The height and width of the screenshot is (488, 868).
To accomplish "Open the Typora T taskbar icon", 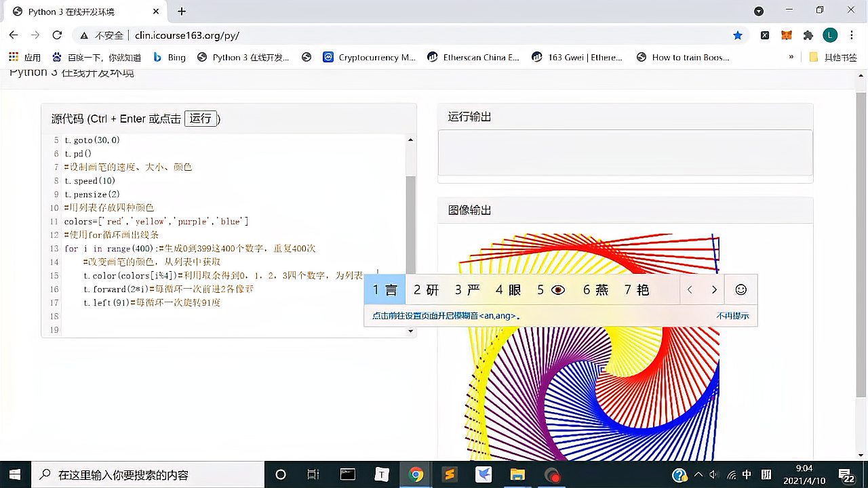I will 382,474.
